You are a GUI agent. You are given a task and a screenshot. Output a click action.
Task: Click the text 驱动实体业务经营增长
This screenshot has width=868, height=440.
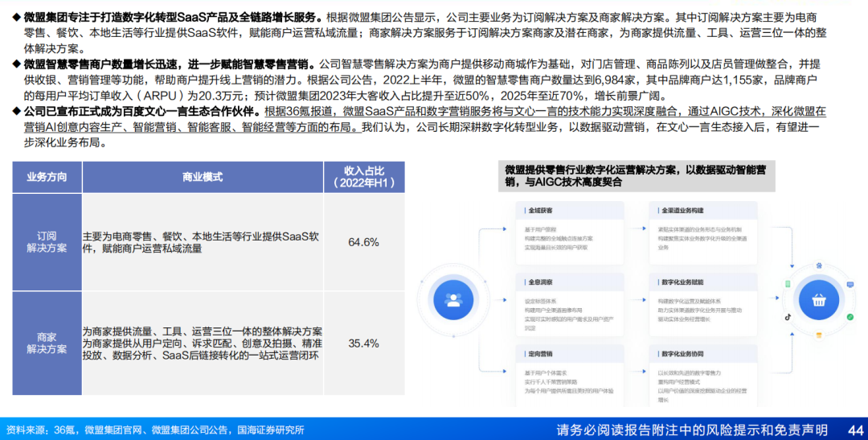[x=684, y=320]
